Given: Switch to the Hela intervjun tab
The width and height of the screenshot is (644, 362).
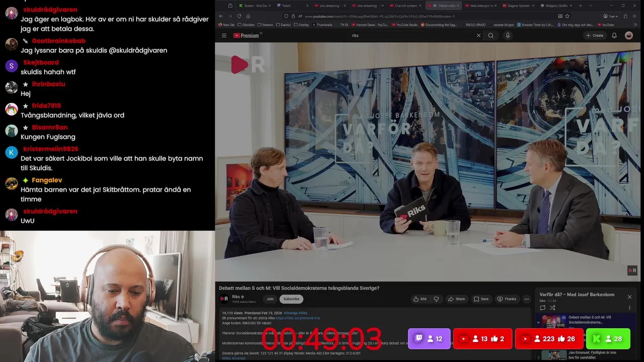Looking at the screenshot, I should 482,6.
